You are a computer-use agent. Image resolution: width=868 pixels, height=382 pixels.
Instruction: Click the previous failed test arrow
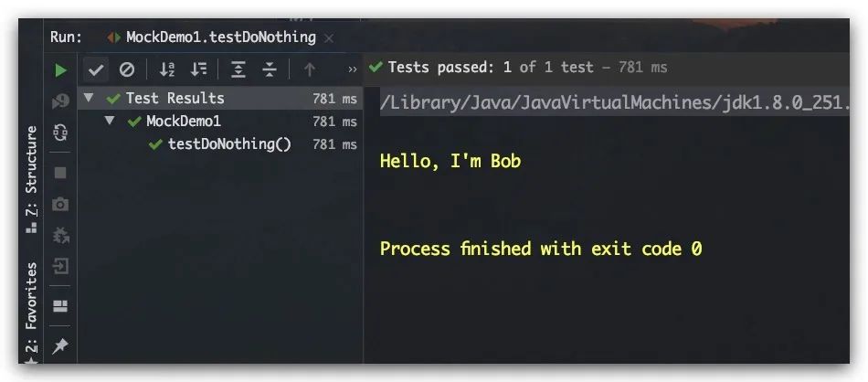tap(310, 69)
